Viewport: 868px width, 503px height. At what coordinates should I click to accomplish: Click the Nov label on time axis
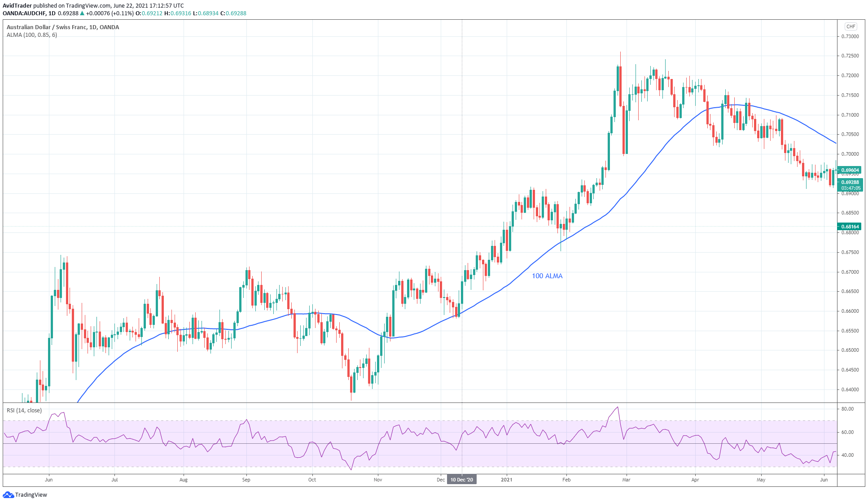pyautogui.click(x=378, y=480)
